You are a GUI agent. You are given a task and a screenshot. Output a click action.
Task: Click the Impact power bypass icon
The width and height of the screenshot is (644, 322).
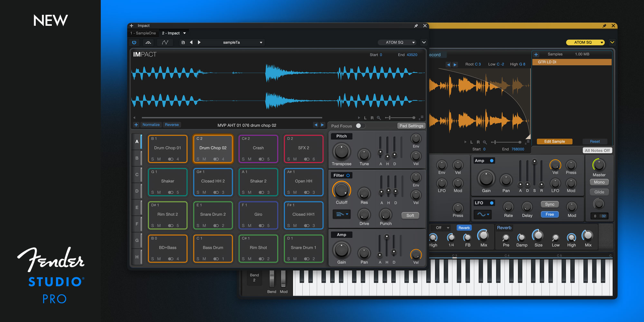(x=134, y=42)
